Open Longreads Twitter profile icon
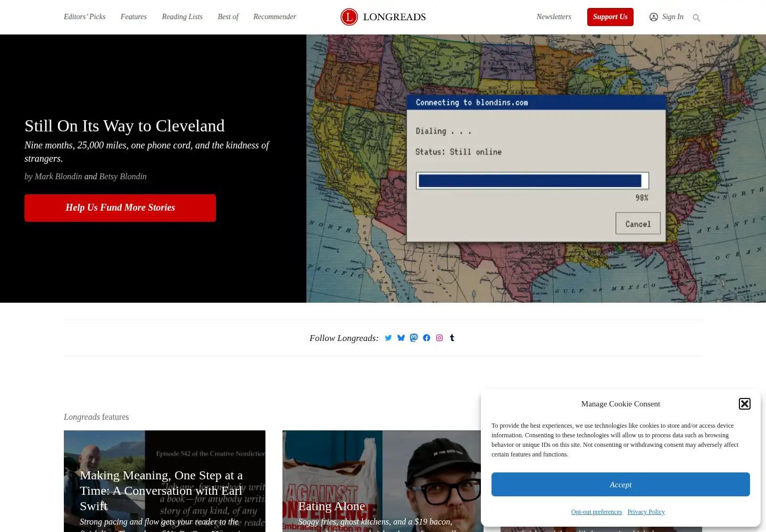Viewport: 766px width, 532px height. click(388, 338)
